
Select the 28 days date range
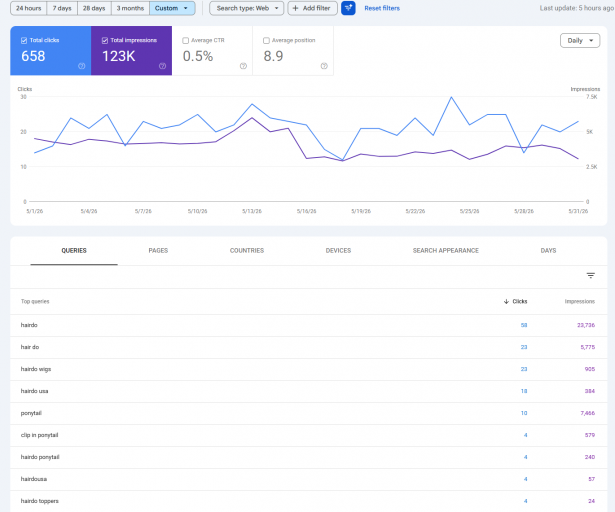94,8
